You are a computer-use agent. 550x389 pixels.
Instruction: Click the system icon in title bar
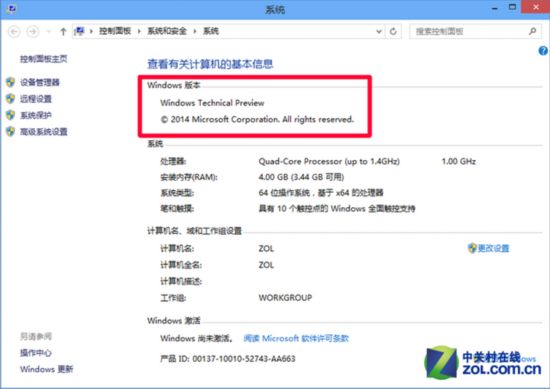[11, 9]
